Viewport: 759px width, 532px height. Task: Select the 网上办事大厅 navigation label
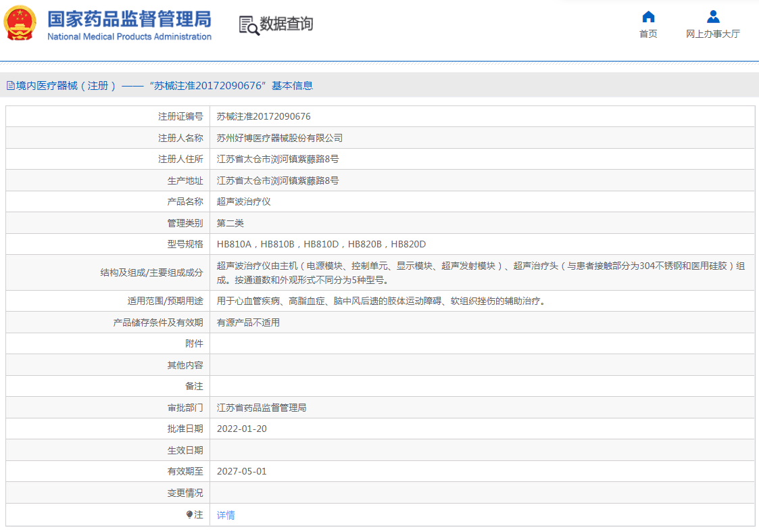[x=712, y=34]
